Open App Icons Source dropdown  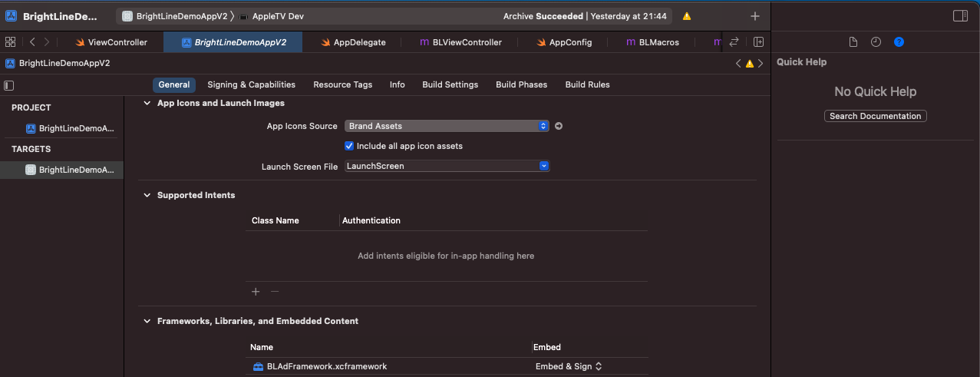click(x=447, y=126)
